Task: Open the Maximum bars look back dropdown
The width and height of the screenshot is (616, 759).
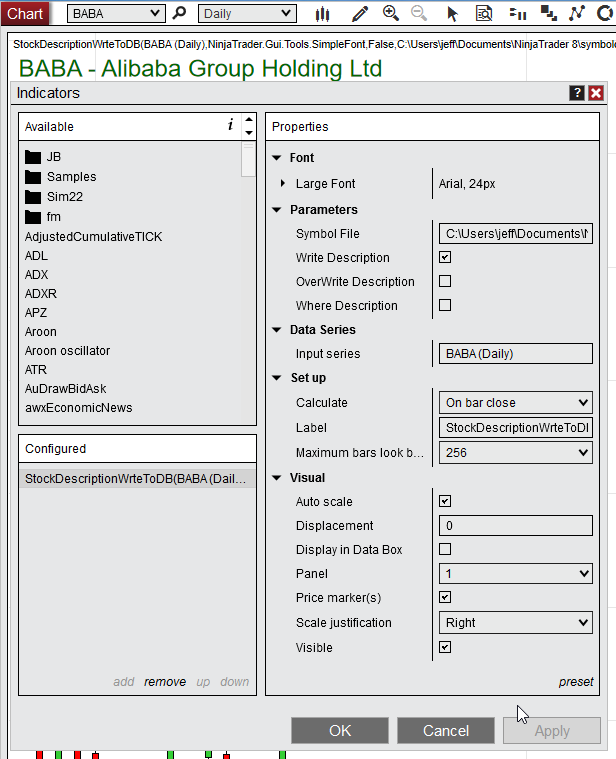Action: (516, 453)
